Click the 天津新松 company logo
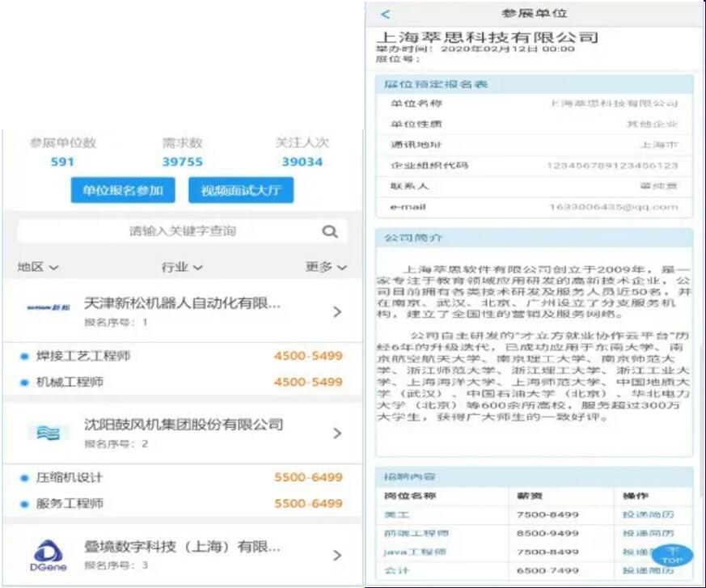This screenshot has width=706, height=588. tap(49, 308)
